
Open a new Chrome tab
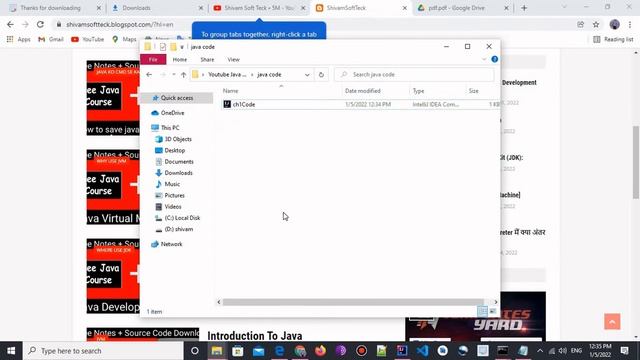[x=524, y=8]
